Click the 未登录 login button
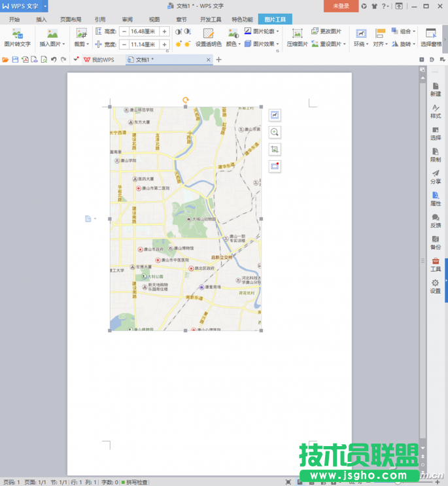Screen dimensions: 448x486 tap(341, 6)
